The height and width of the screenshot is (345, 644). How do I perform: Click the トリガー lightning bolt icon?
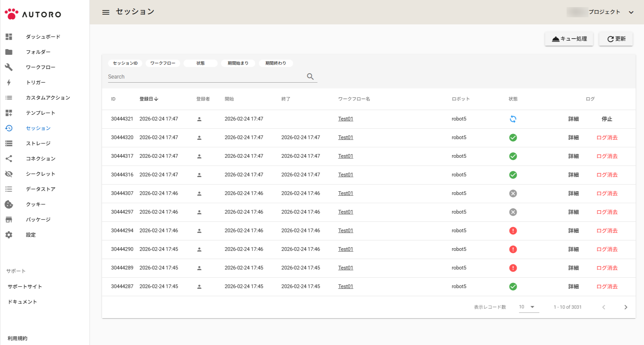pos(9,82)
